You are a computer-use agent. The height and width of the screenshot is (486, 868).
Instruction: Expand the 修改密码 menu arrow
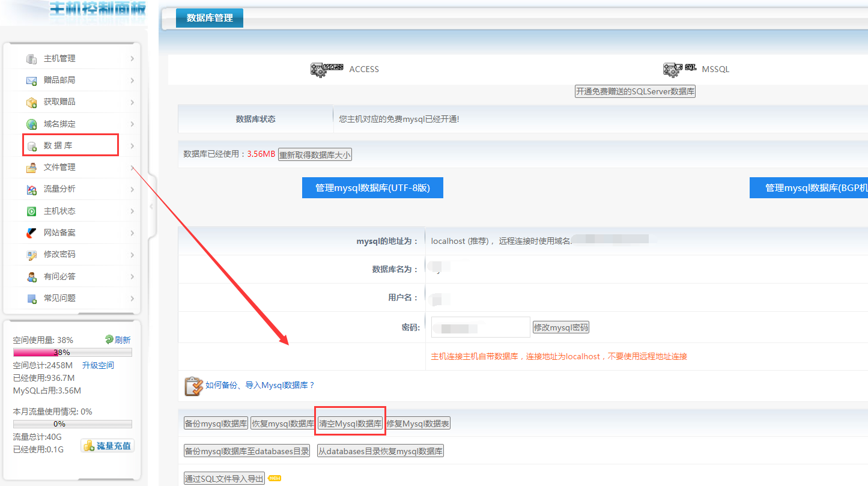[x=132, y=255]
